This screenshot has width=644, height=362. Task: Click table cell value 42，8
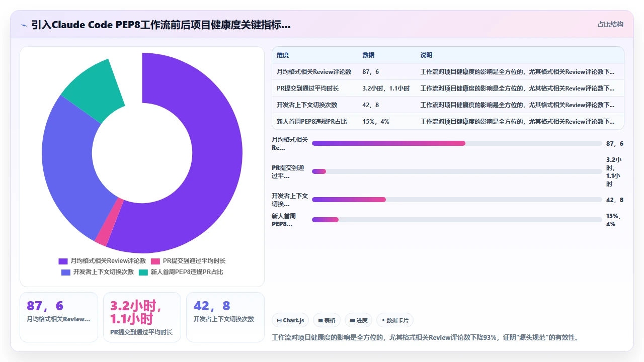(x=370, y=105)
